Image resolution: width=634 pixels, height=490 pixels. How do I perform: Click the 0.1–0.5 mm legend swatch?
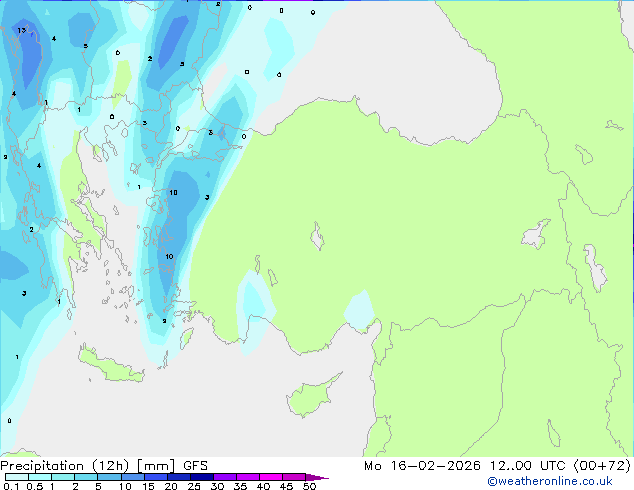(17, 477)
